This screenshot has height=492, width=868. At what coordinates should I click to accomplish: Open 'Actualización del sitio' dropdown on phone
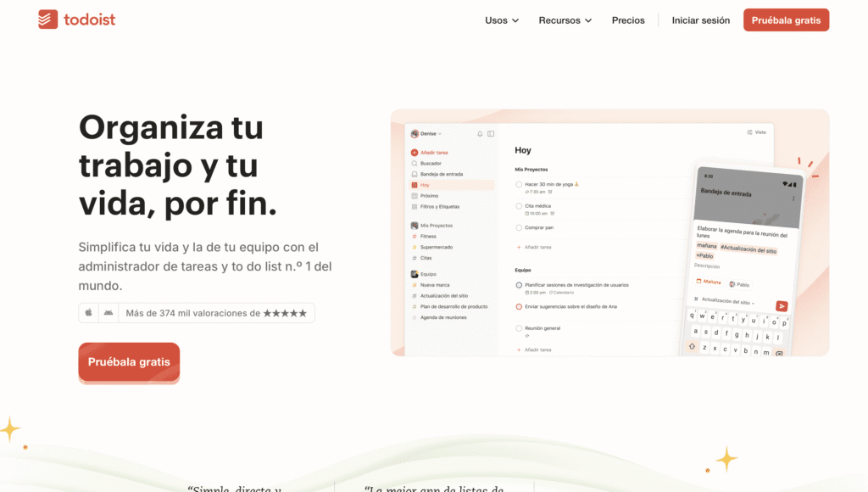click(725, 301)
